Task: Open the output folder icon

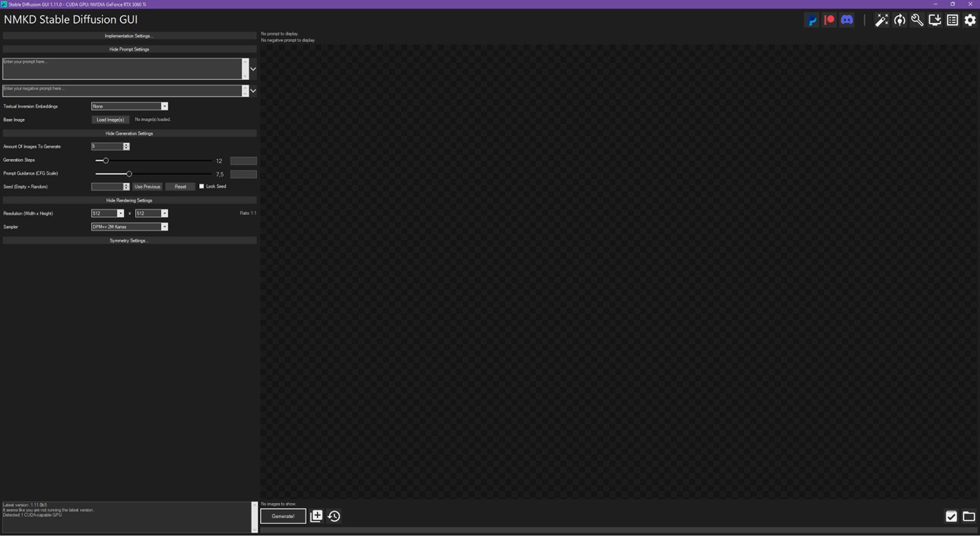Action: pyautogui.click(x=969, y=516)
